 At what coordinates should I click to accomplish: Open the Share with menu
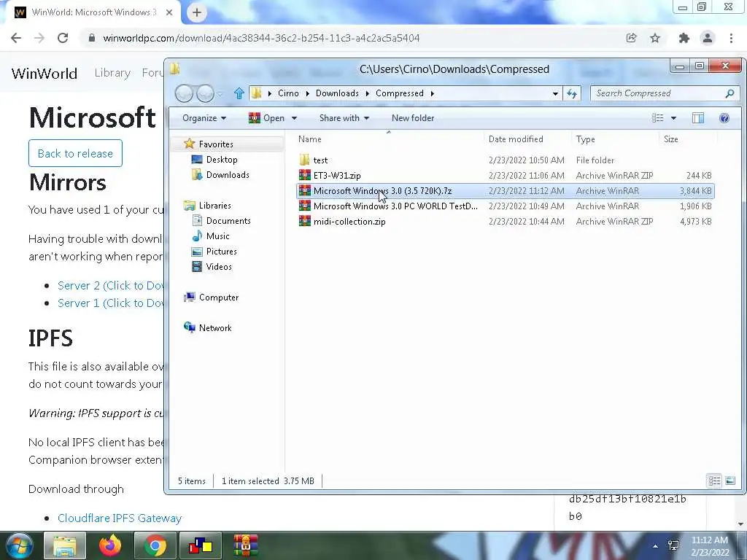[344, 118]
